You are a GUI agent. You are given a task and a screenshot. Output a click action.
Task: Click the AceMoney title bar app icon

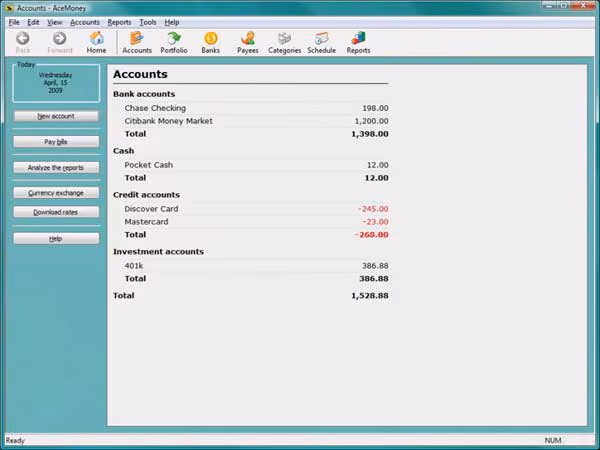click(x=10, y=8)
